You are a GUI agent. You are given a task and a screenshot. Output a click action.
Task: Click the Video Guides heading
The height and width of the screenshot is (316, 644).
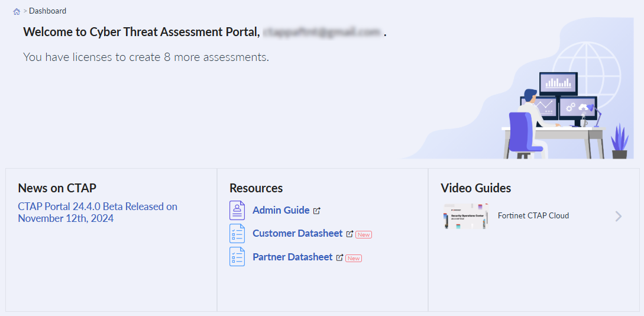475,188
